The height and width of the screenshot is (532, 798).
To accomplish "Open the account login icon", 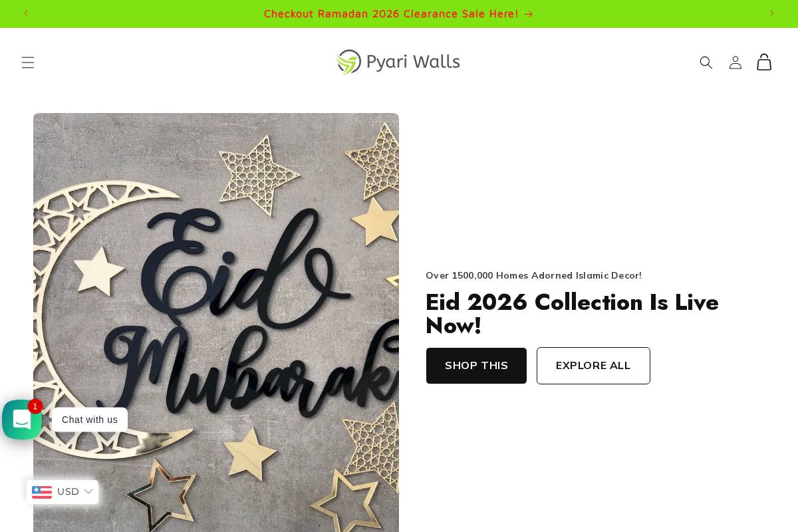I will (x=735, y=63).
